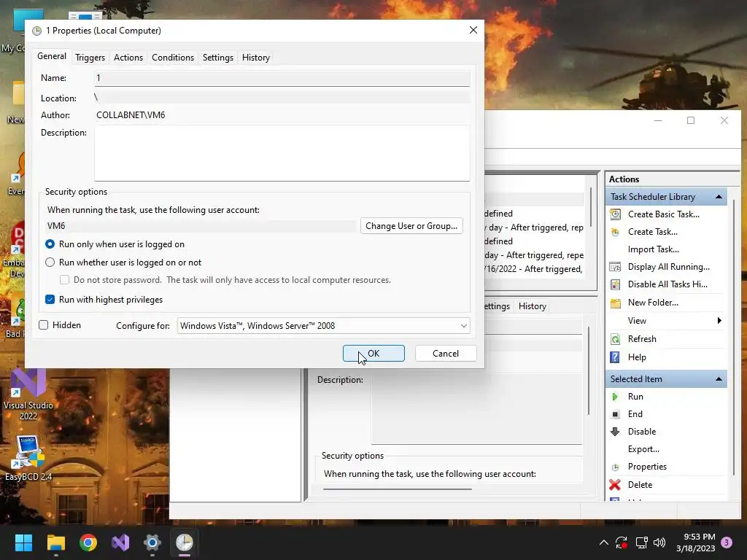747x560 pixels.
Task: Click the Cancel button
Action: point(446,354)
